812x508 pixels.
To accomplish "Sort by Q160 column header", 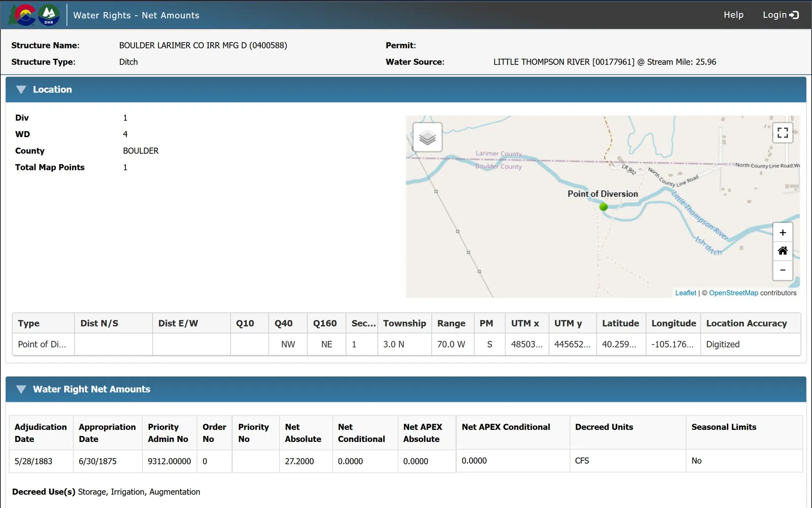I will coord(327,323).
